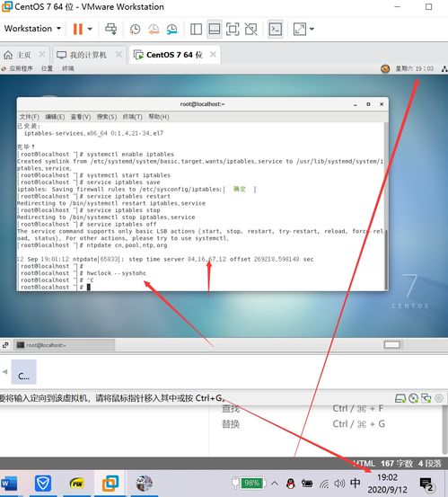This screenshot has width=448, height=497.
Task: Click the QQ penguin tray icon
Action: coord(291,484)
